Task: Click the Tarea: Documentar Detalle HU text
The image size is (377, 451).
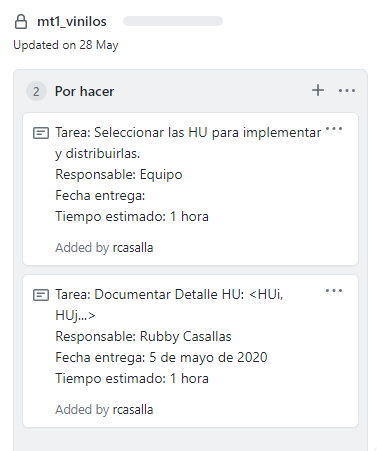Action: 169,305
